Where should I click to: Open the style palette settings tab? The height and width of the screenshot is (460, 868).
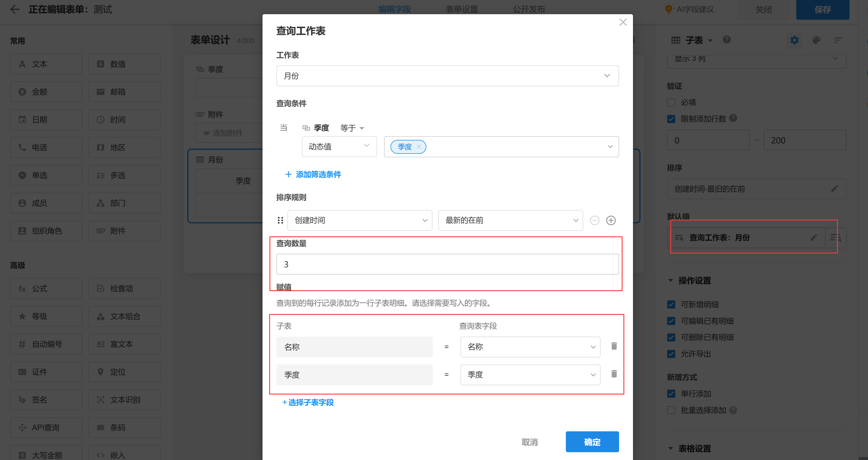(x=816, y=40)
